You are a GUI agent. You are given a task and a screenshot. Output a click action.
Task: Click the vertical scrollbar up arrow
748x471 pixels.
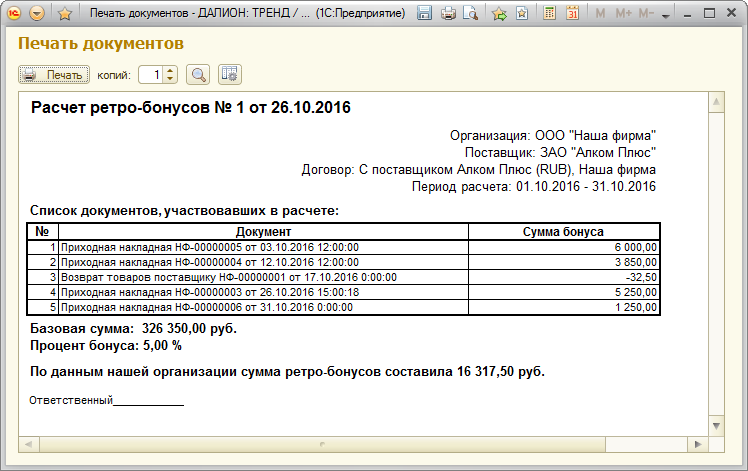coord(716,102)
